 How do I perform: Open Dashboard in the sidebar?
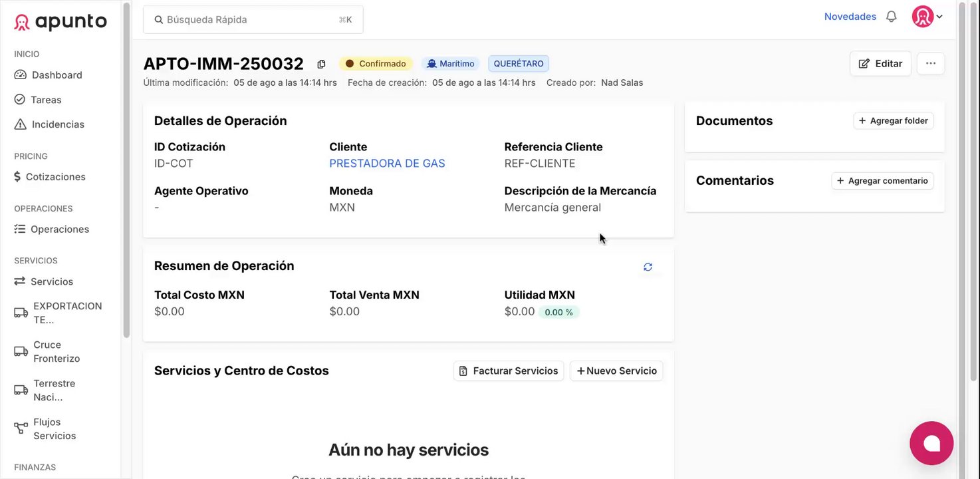coord(57,75)
